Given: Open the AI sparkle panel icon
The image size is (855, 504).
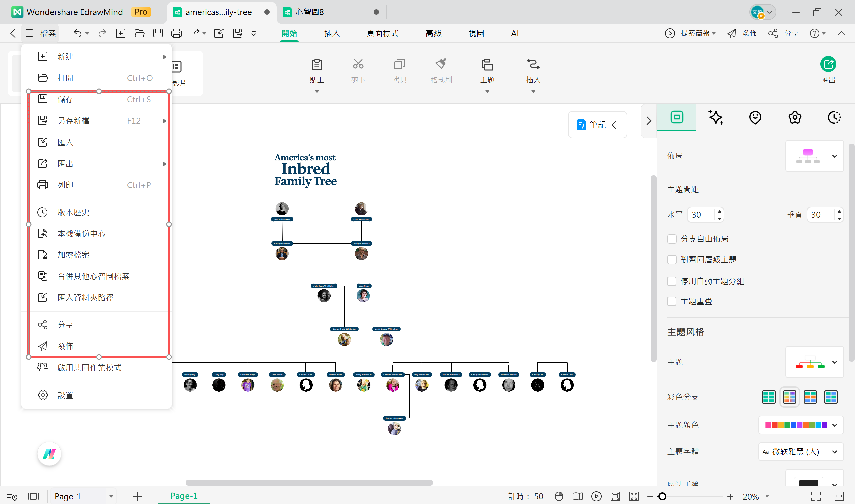Looking at the screenshot, I should 716,118.
